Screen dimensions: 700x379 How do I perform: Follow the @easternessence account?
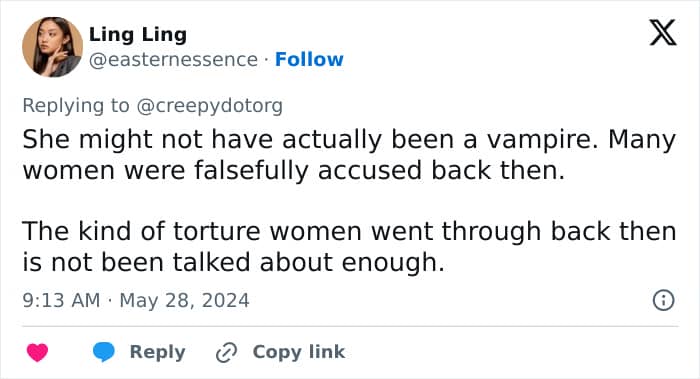coord(309,59)
